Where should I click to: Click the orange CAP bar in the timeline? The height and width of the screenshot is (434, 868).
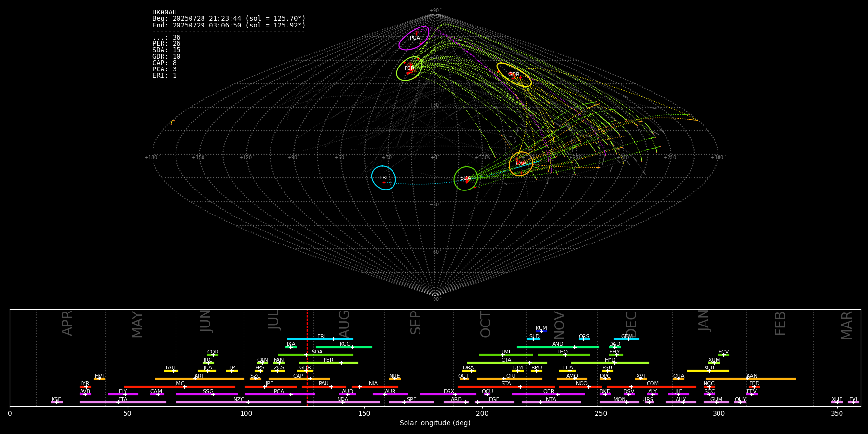pos(299,379)
